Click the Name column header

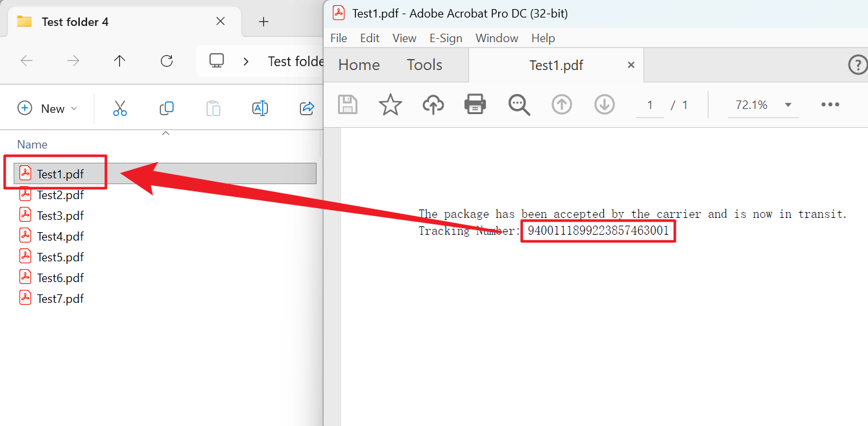(32, 145)
